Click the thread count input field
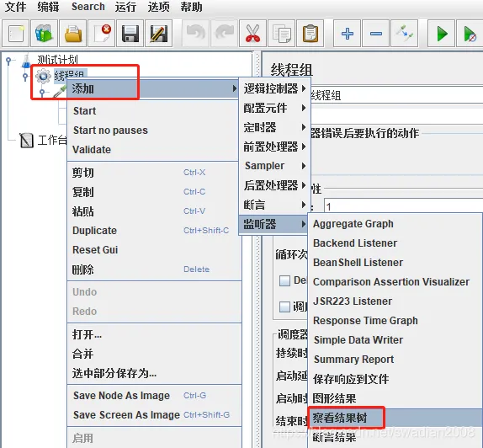 click(403, 206)
